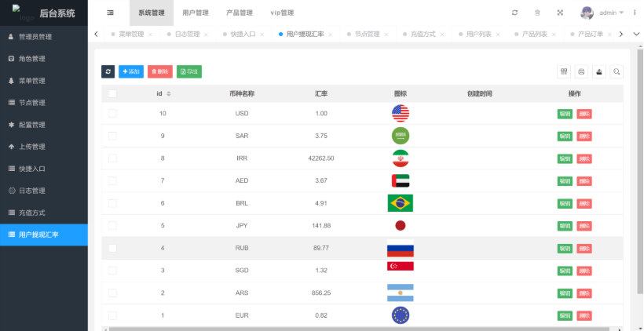Click the vertical page scrollbar

point(640,171)
